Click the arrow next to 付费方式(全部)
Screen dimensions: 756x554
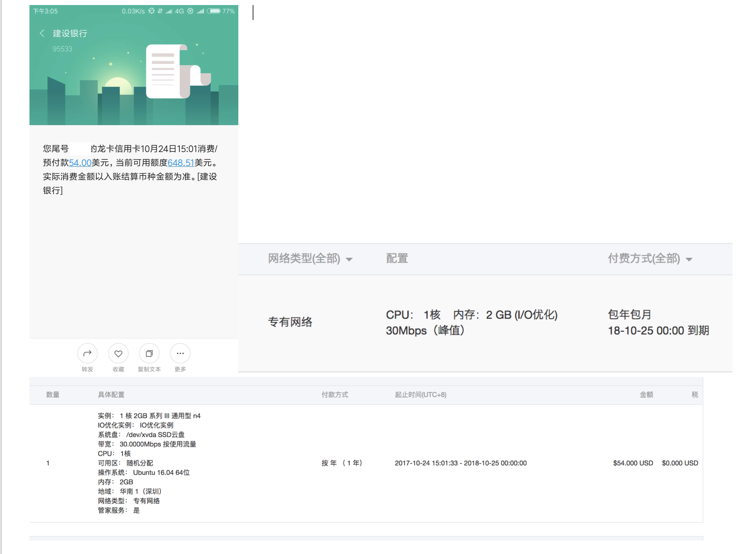click(x=689, y=259)
